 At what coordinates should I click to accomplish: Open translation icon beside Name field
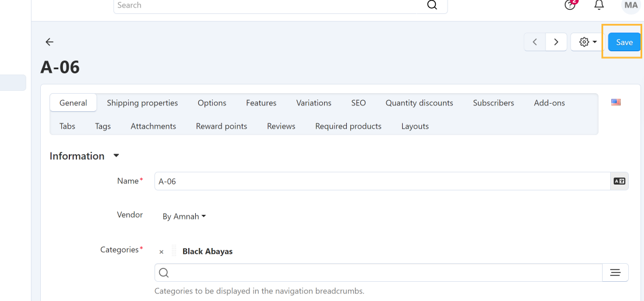click(x=620, y=181)
